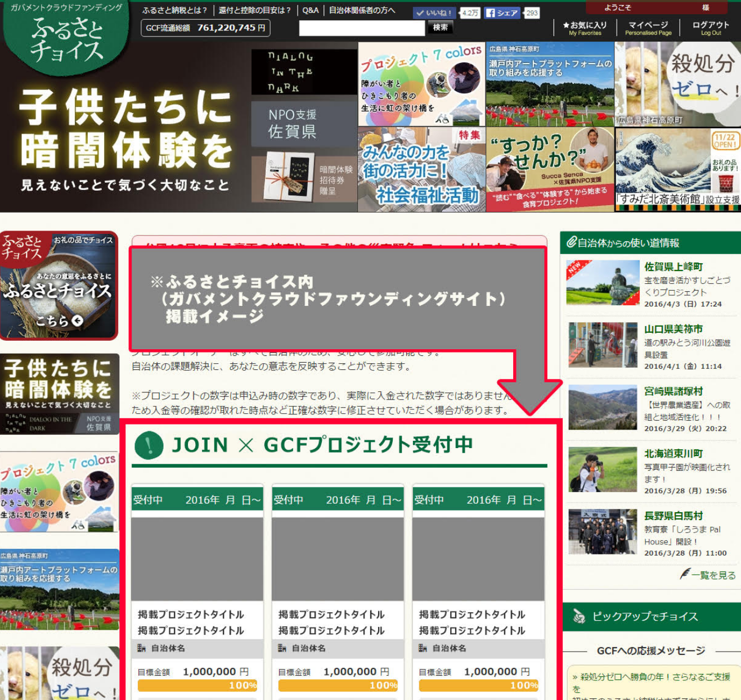Click third card 100% progress bar
The image size is (741, 700).
click(x=478, y=685)
